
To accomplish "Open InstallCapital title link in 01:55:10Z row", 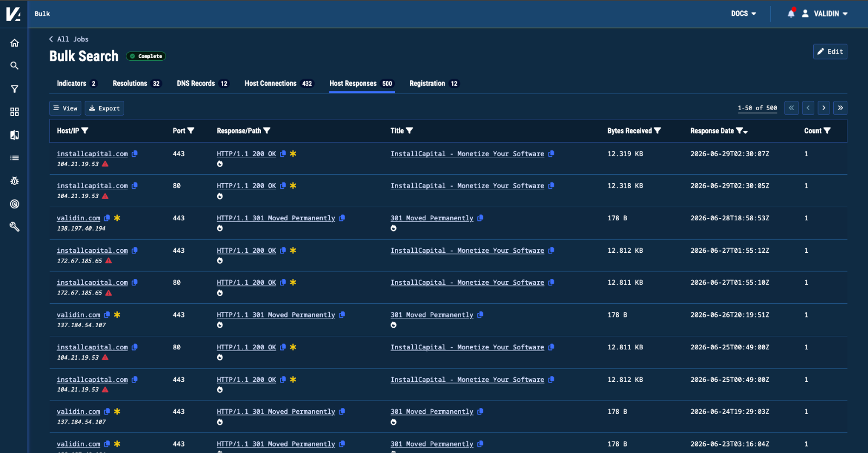I will [x=467, y=283].
